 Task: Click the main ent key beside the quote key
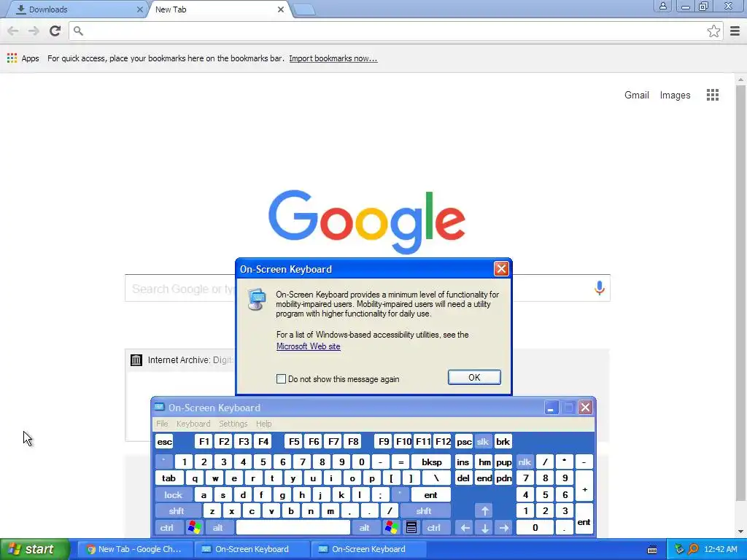[430, 495]
